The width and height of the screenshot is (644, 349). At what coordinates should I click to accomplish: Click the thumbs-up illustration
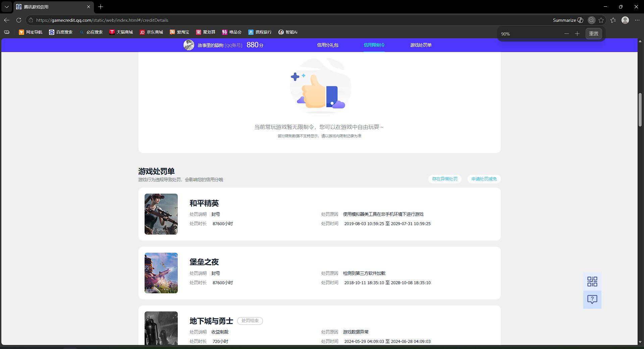pyautogui.click(x=320, y=86)
